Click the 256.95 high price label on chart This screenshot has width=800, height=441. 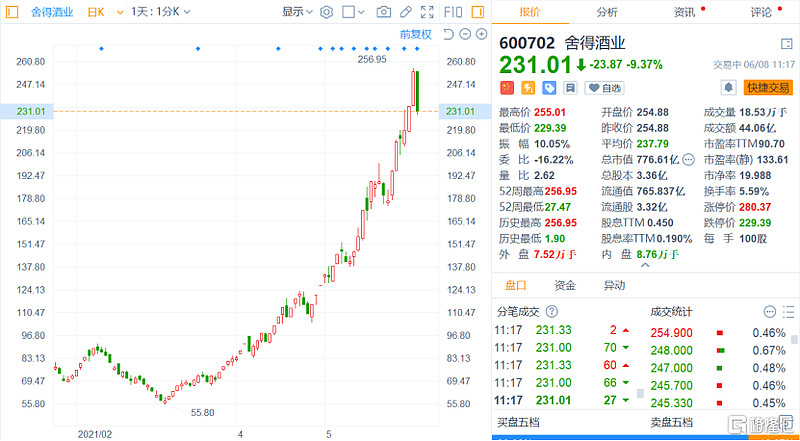pos(373,59)
